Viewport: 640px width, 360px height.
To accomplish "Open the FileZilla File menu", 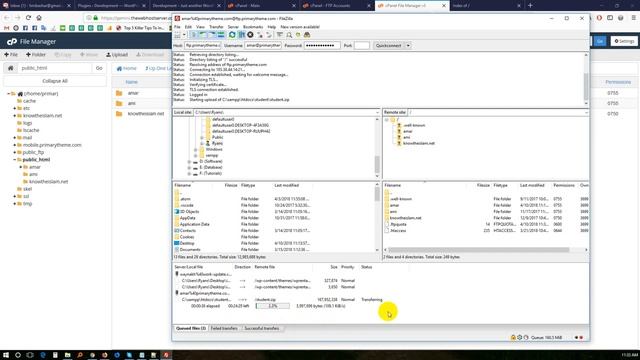I will [x=177, y=27].
